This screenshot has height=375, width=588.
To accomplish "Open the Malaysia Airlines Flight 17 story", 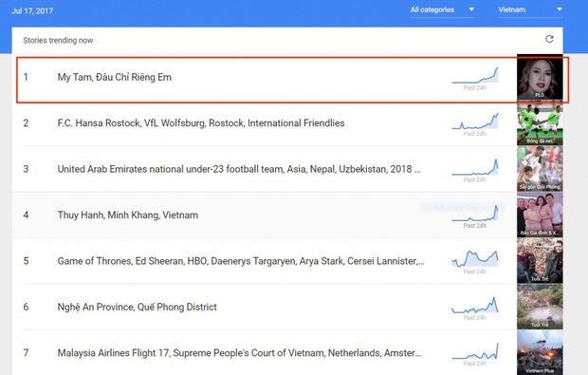I will pyautogui.click(x=239, y=353).
